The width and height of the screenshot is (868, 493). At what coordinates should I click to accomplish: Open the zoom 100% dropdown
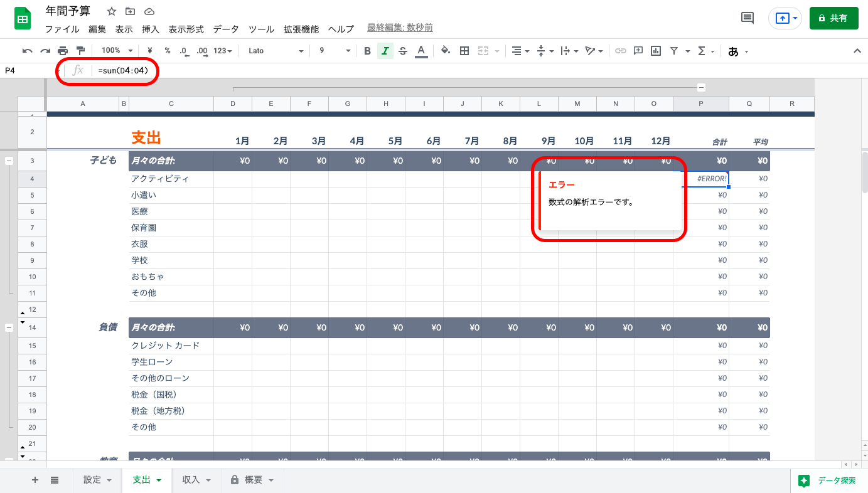(x=117, y=51)
